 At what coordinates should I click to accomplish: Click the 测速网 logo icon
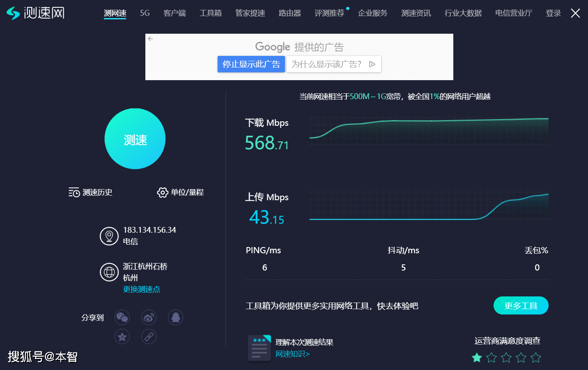13,13
